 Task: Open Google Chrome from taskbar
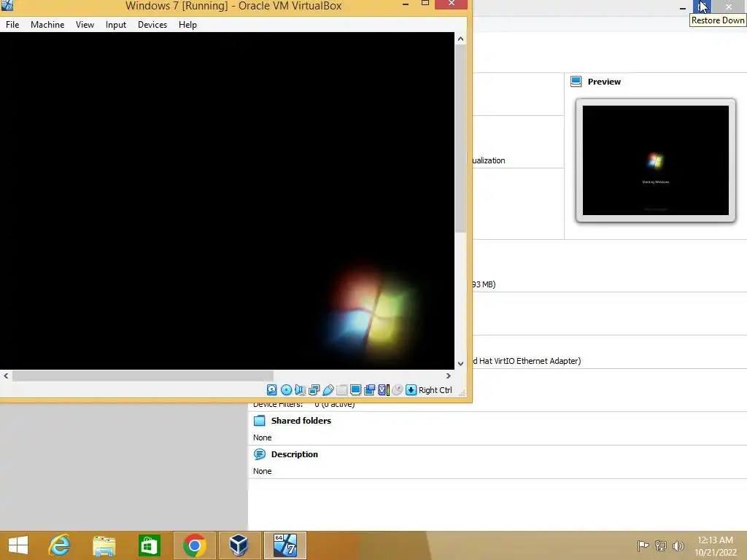[x=194, y=545]
